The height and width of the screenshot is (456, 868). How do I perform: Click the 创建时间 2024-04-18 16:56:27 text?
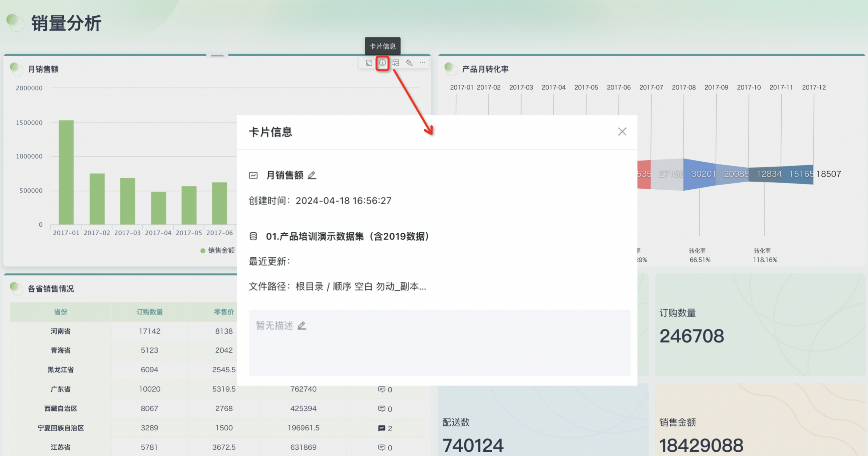coord(320,201)
